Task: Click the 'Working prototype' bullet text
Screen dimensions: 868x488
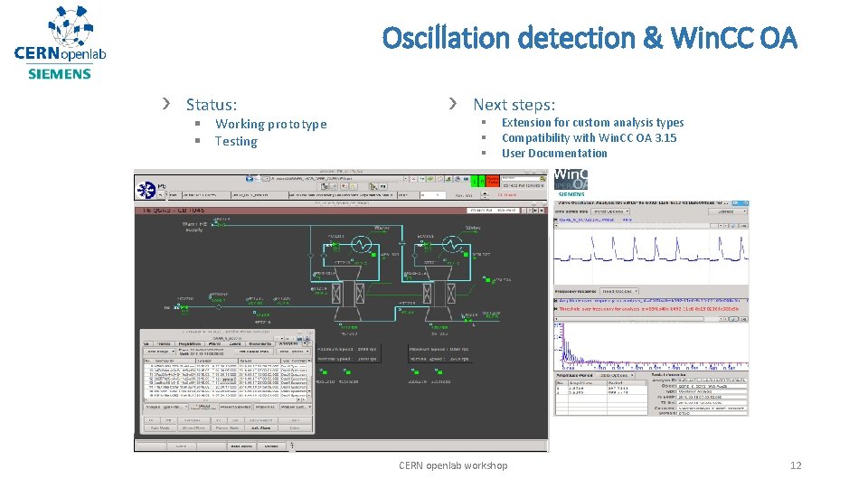Action: (270, 124)
